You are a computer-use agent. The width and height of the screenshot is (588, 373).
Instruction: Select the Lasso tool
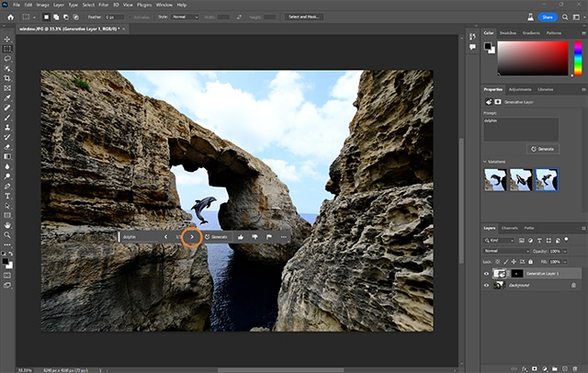pos(7,58)
